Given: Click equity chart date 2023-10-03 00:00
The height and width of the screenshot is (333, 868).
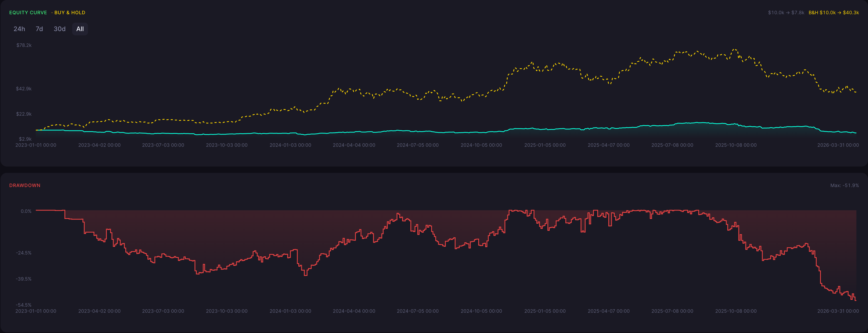Looking at the screenshot, I should 227,145.
